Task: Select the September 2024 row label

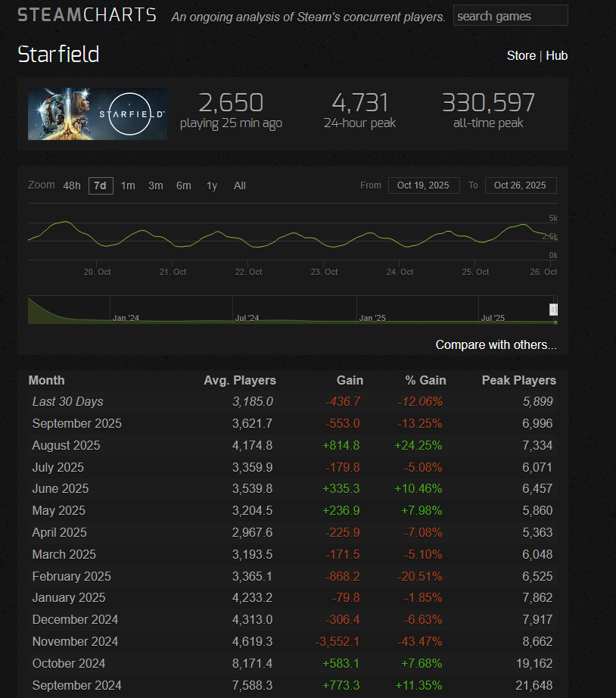Action: pos(76,685)
